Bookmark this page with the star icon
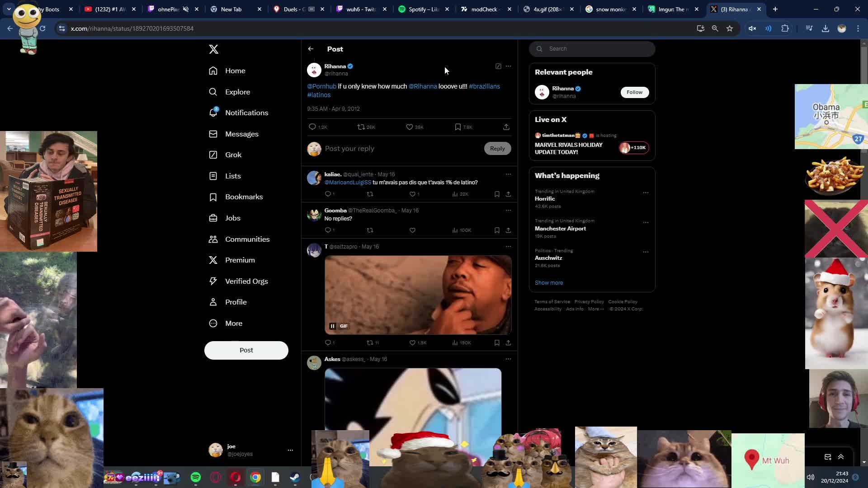The image size is (868, 488). 730,28
